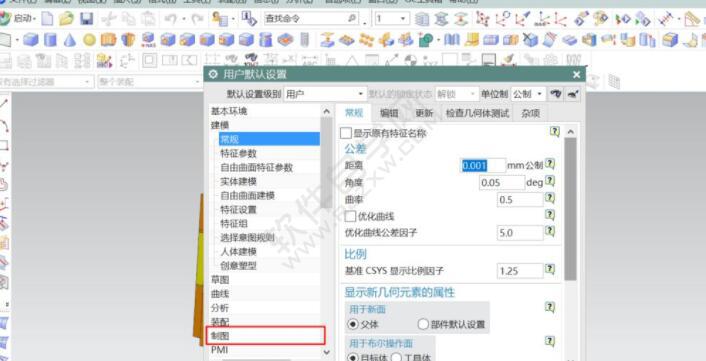The image size is (706, 361).
Task: Click the blue cylinders icon, second toolbar row
Action: 647,40
